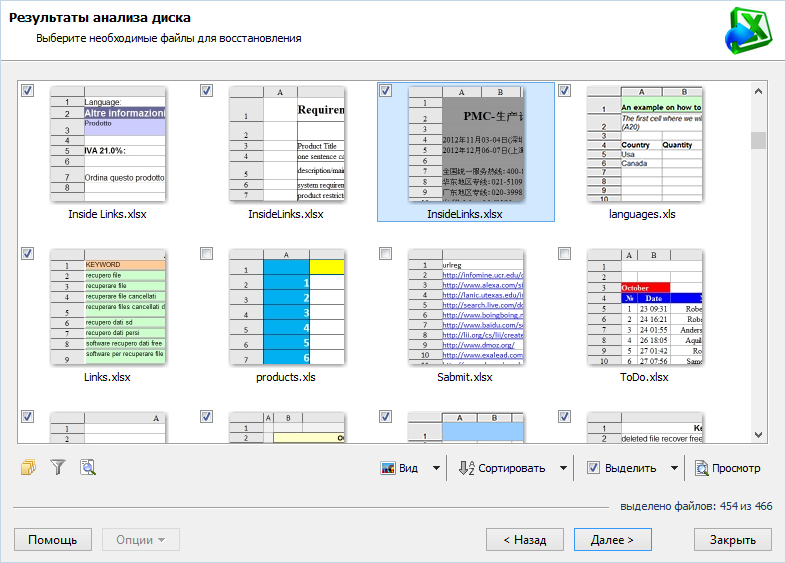
Task: Select the ToDo.xlsx thumbnail
Action: [645, 307]
